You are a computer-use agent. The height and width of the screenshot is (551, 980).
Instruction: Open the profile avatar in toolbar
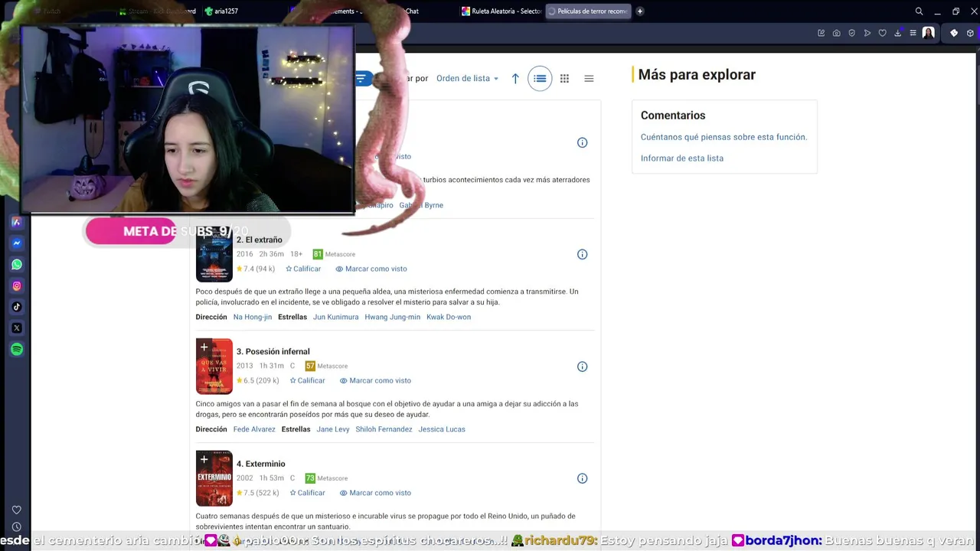click(928, 33)
